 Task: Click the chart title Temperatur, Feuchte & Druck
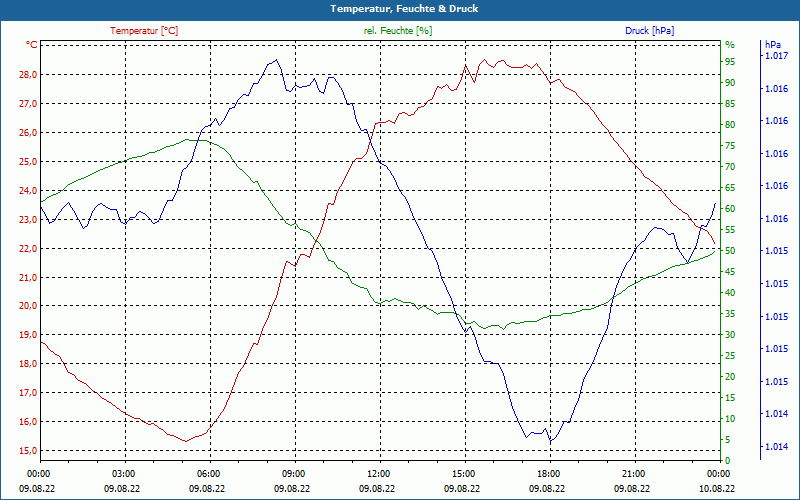(404, 9)
